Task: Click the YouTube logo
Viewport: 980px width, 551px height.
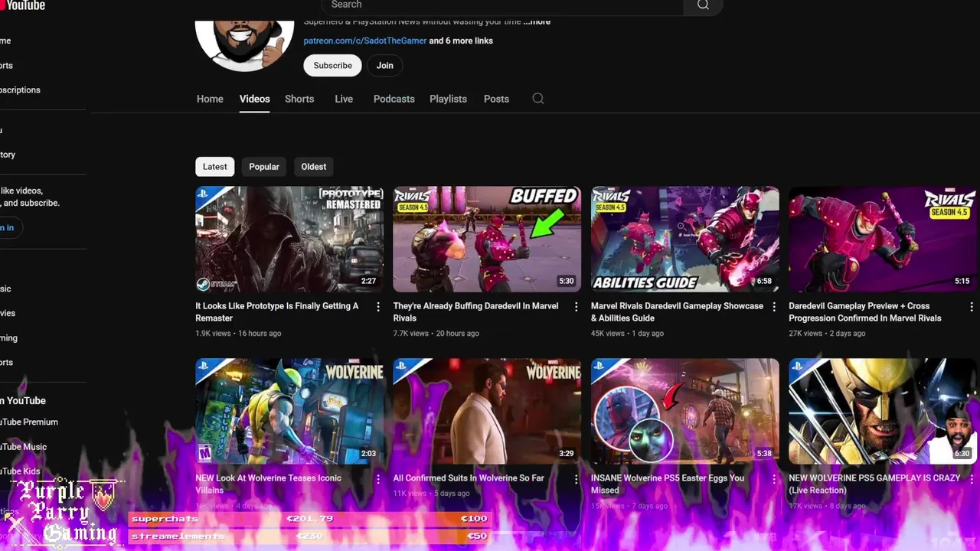Action: 22,5
